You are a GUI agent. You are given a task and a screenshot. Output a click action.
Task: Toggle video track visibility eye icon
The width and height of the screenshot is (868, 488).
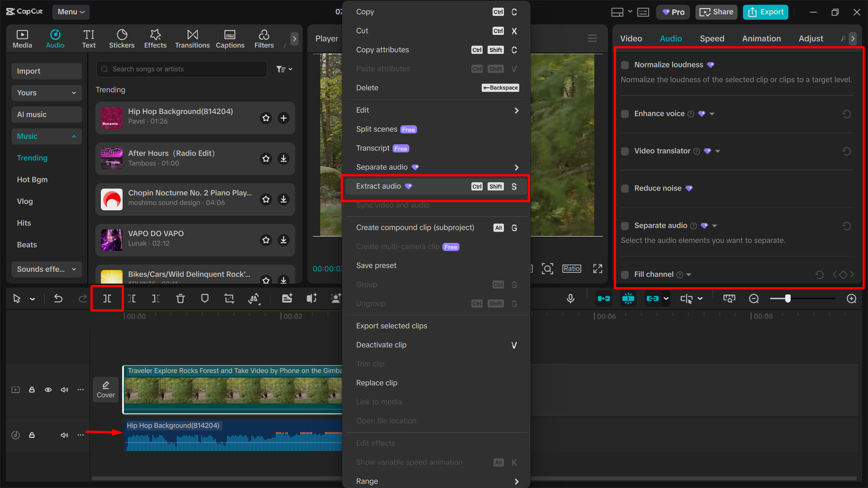click(x=48, y=390)
